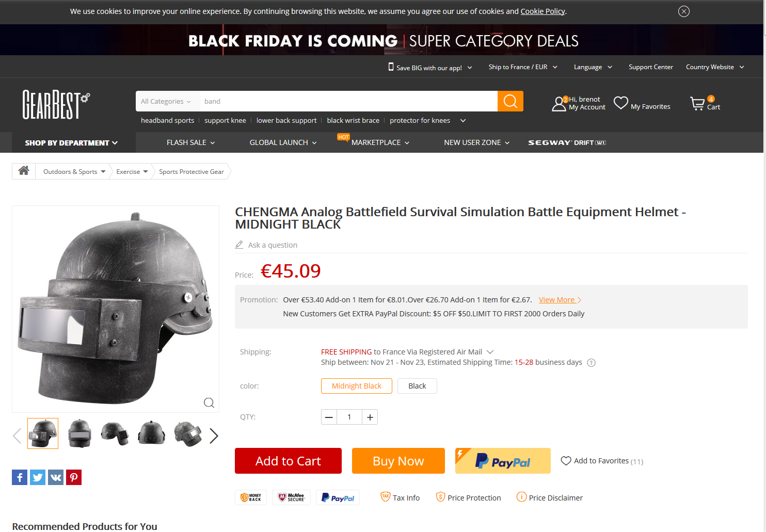This screenshot has height=532, width=766.
Task: Zoom product image with magnifier icon
Action: tap(209, 402)
